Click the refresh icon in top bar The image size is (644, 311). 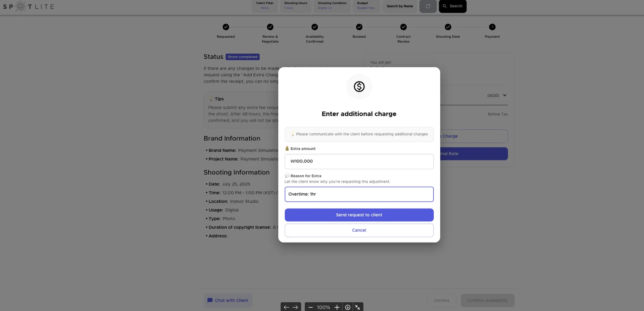click(x=428, y=6)
